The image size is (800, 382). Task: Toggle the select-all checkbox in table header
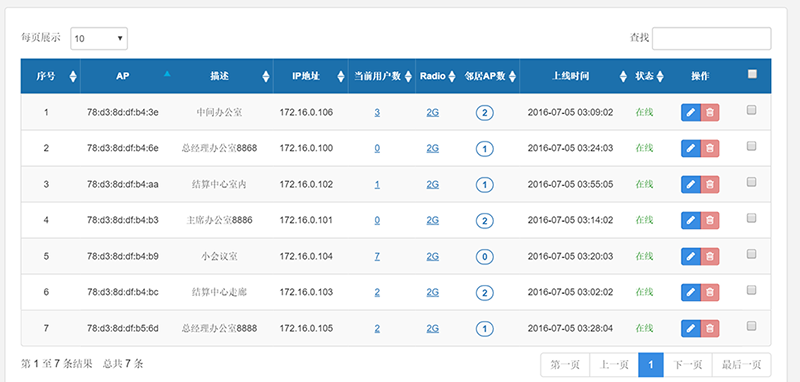click(x=752, y=74)
